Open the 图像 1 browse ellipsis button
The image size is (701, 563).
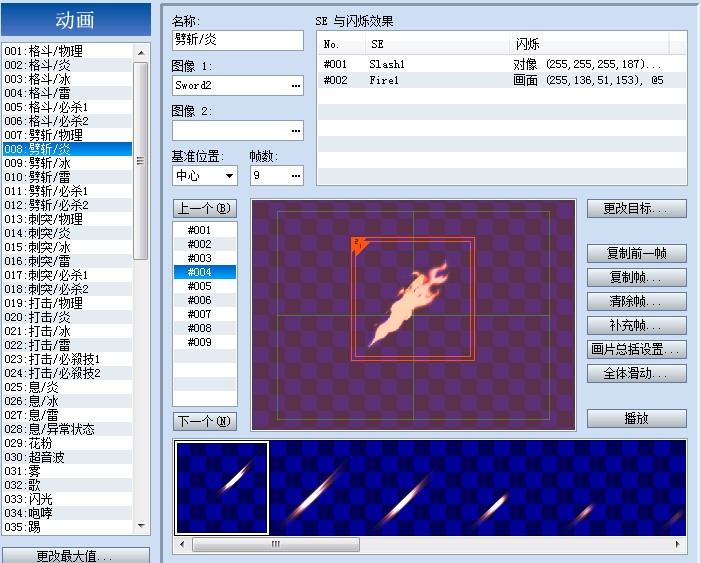point(296,86)
